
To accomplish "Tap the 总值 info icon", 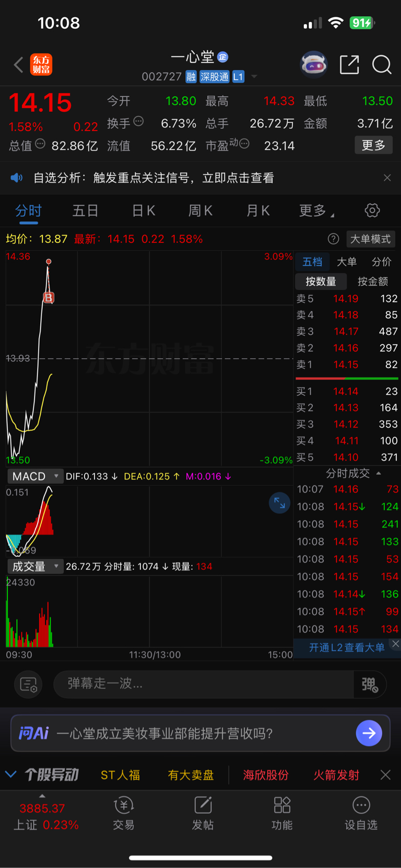I will coord(40,144).
